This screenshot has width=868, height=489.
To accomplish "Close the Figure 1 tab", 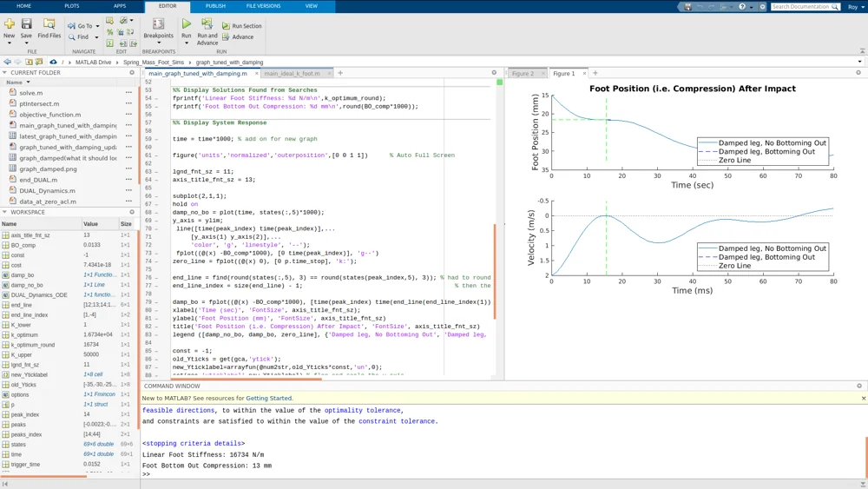I will (584, 73).
